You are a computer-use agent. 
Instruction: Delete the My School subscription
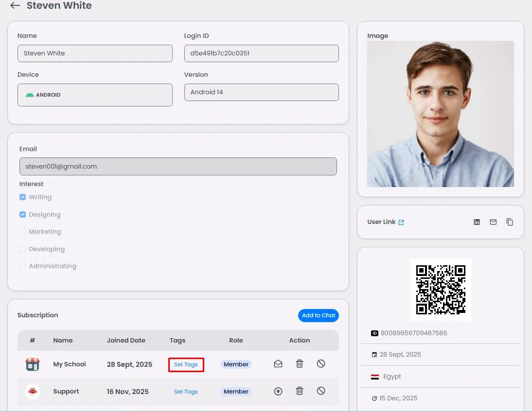(x=300, y=364)
